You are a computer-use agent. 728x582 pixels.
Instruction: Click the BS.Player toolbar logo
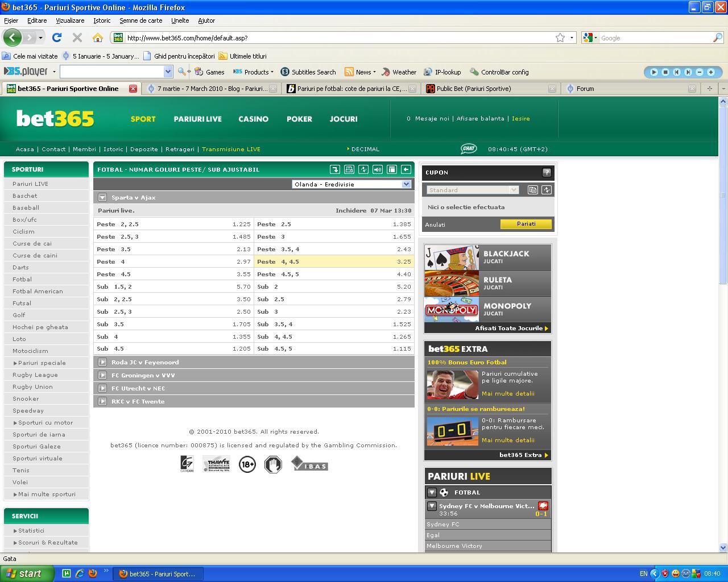click(x=26, y=72)
